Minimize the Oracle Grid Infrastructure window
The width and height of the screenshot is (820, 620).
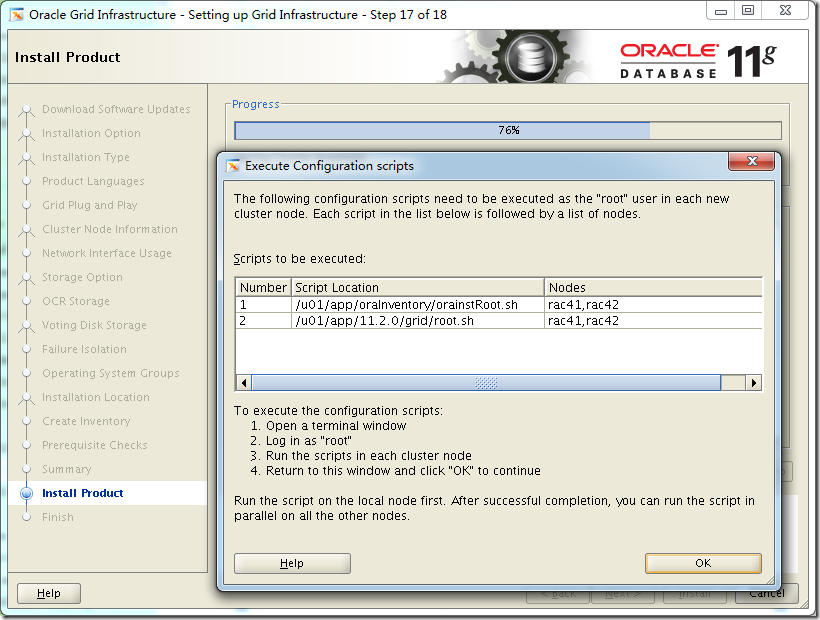[x=721, y=10]
